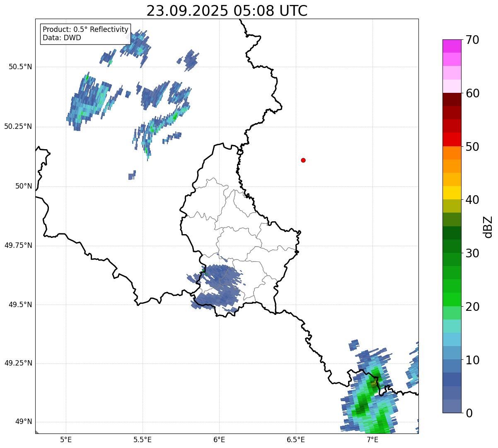Click the 6.5°E longitude label
Screen dimensions: 498x448
(x=296, y=439)
